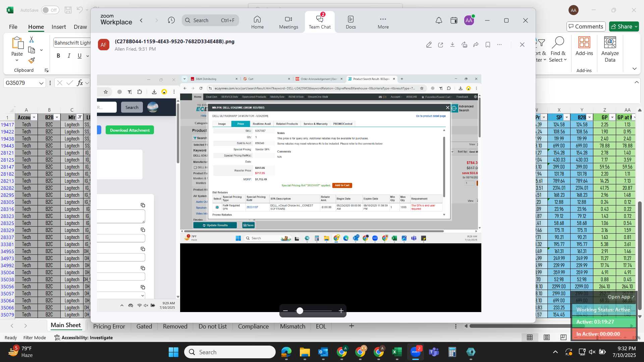Image resolution: width=644 pixels, height=362 pixels.
Task: Open Excel Comments pane
Action: coord(586,26)
